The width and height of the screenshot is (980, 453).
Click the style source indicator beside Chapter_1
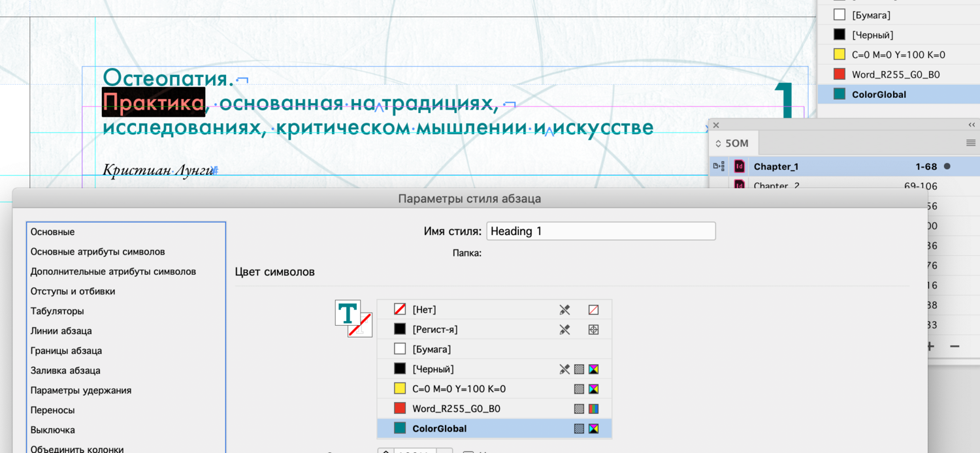(719, 166)
